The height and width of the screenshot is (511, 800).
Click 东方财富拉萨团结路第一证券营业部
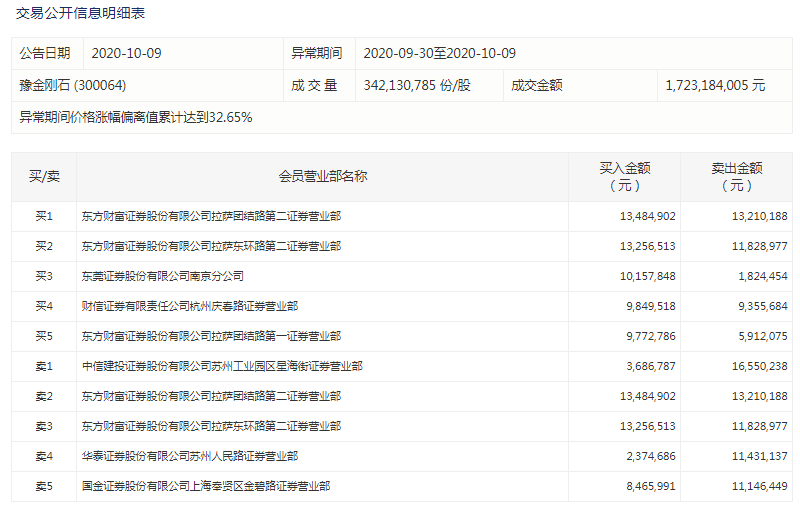tap(211, 336)
